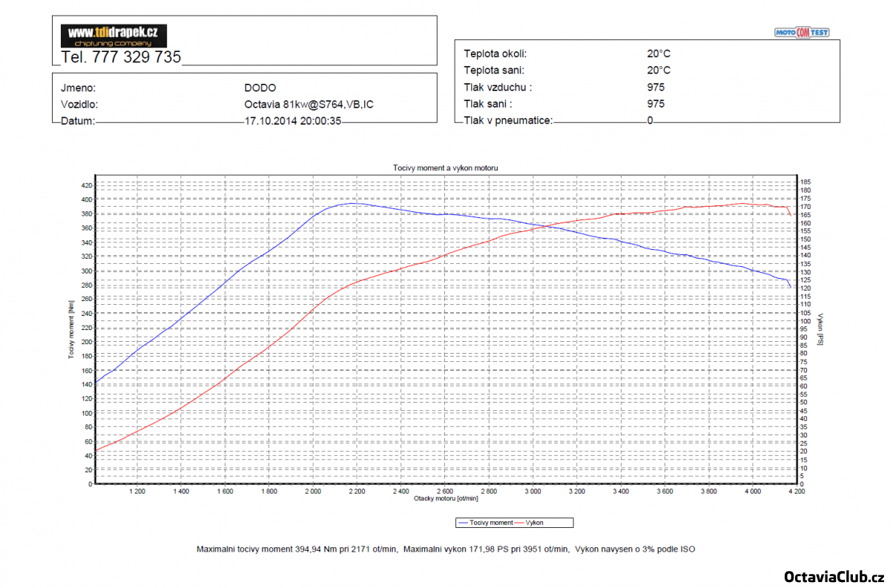Click the Datum value 17.10.2014 20:00:35
The image size is (890, 588).
[292, 121]
